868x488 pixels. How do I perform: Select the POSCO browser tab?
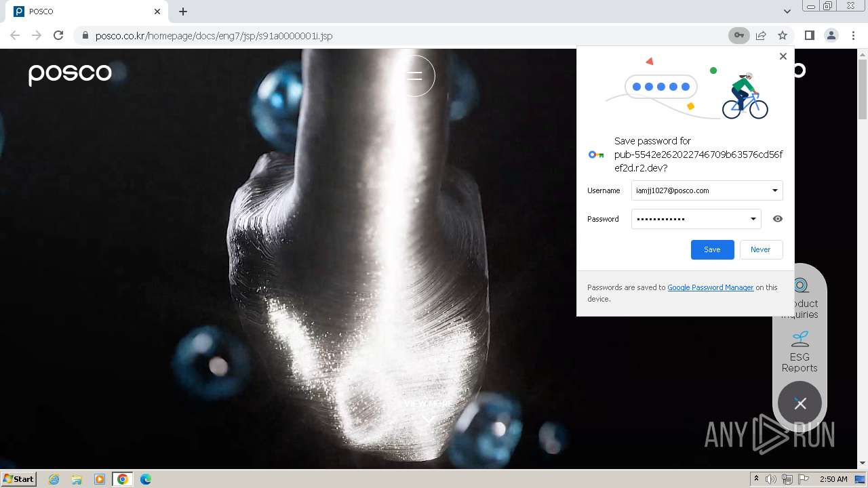click(x=87, y=12)
